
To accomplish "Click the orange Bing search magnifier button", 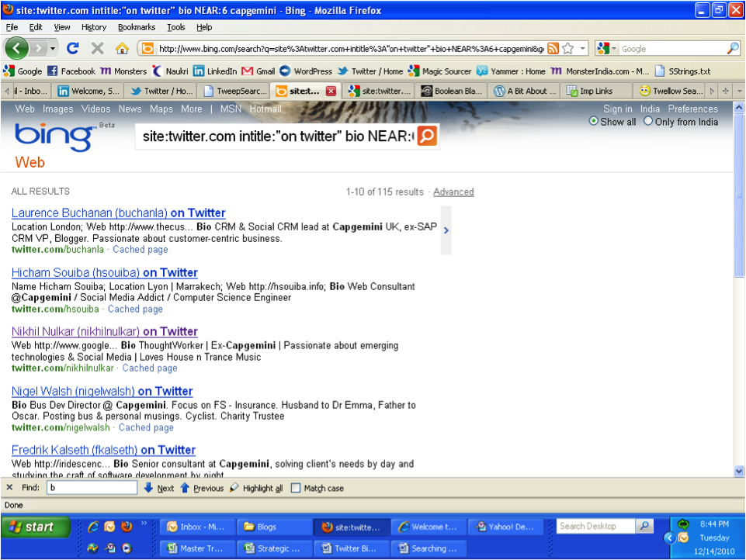I will click(x=427, y=136).
